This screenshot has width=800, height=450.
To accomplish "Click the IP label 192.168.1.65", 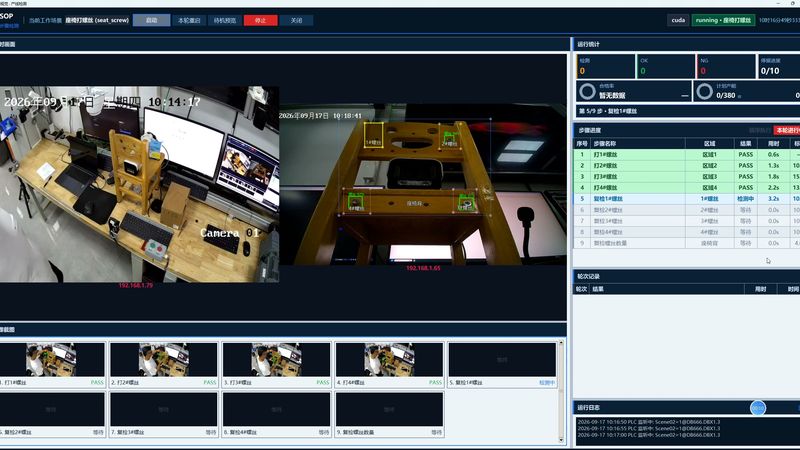I will tap(423, 268).
